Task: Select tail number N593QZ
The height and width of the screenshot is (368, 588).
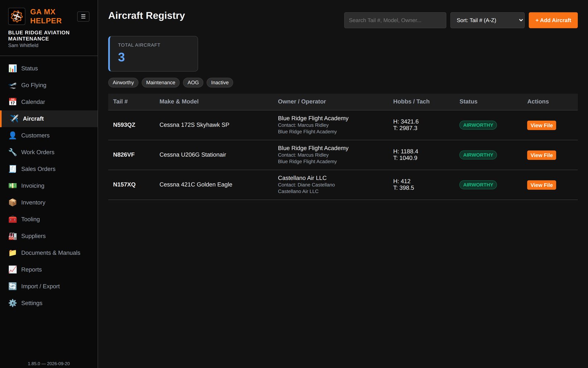Action: click(x=124, y=125)
